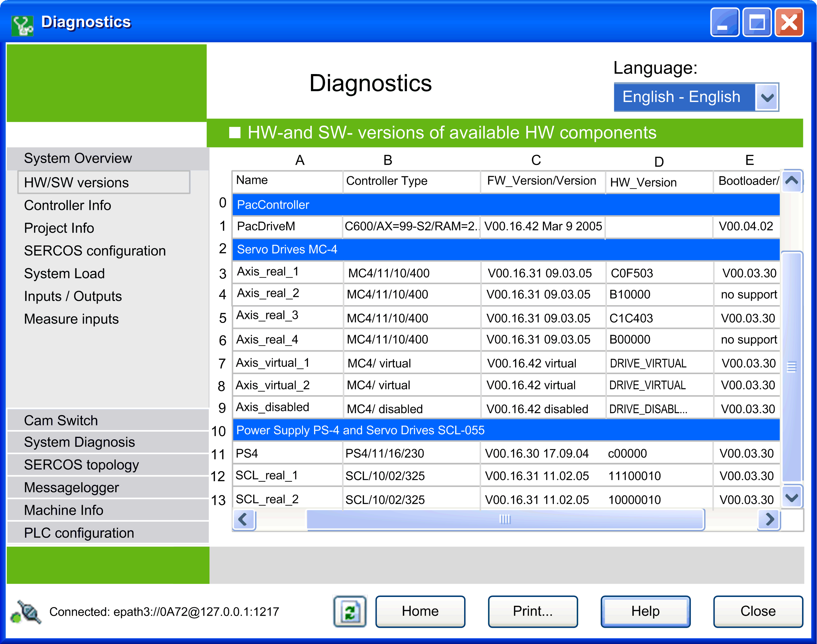Click the Close button at bottom
Image resolution: width=817 pixels, height=644 pixels.
(x=758, y=611)
